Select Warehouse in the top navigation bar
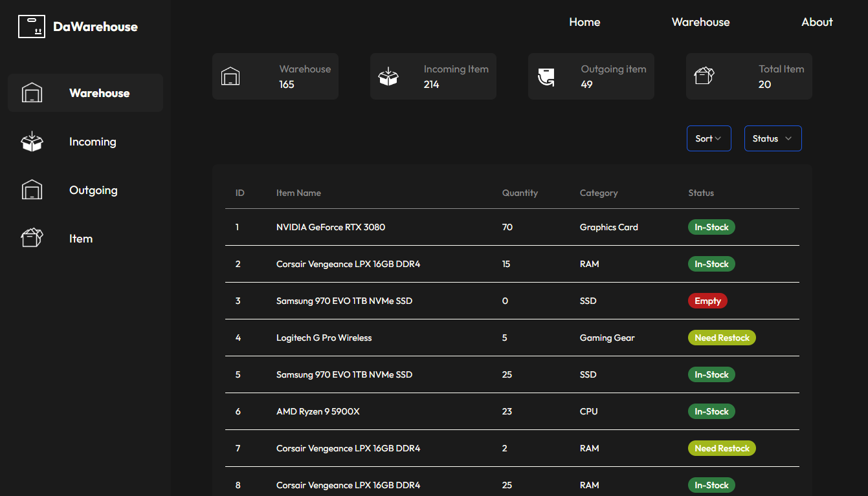This screenshot has width=868, height=496. [x=700, y=22]
